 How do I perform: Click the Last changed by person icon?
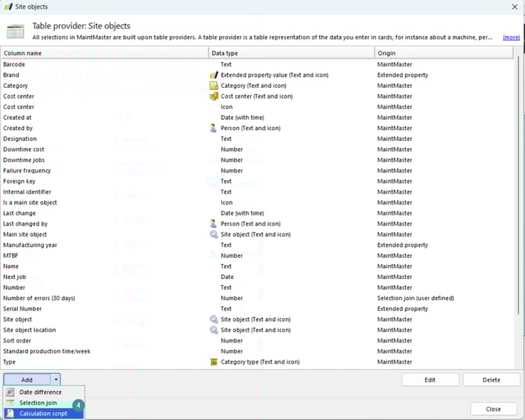213,224
